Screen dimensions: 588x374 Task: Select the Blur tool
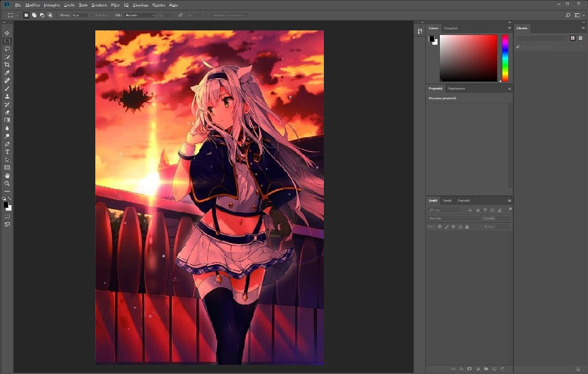pos(7,128)
